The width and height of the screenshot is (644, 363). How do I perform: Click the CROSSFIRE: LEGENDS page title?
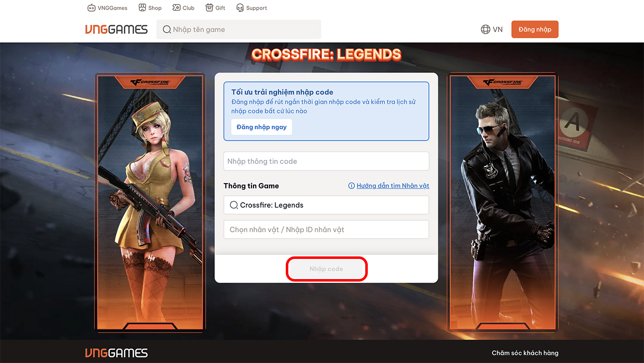coord(326,54)
